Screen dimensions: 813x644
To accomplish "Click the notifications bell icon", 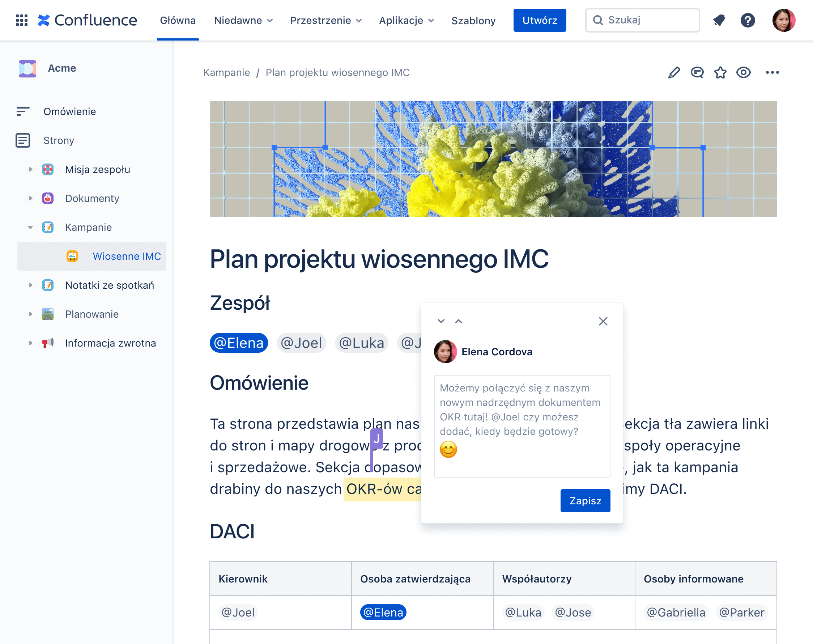I will (719, 20).
